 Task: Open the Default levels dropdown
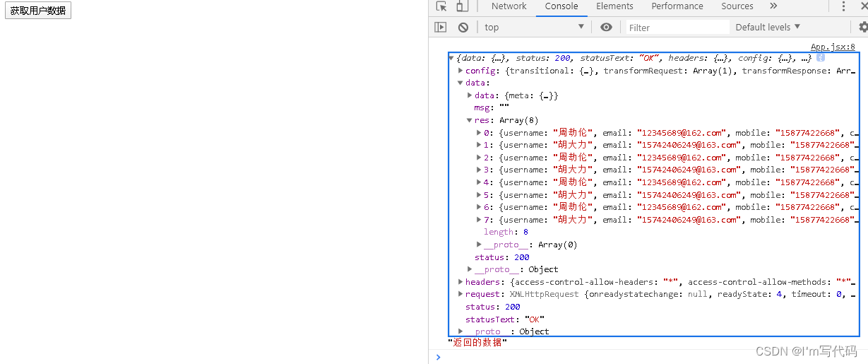coord(768,28)
